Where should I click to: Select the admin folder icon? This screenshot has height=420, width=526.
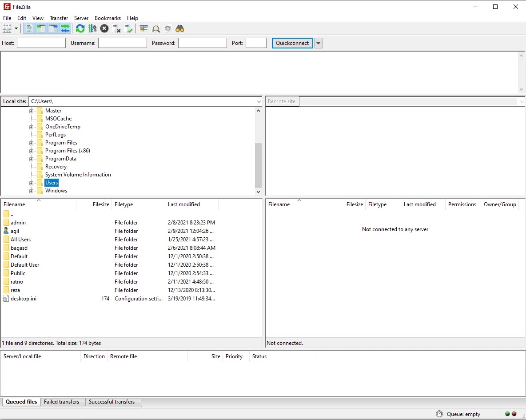pyautogui.click(x=6, y=223)
